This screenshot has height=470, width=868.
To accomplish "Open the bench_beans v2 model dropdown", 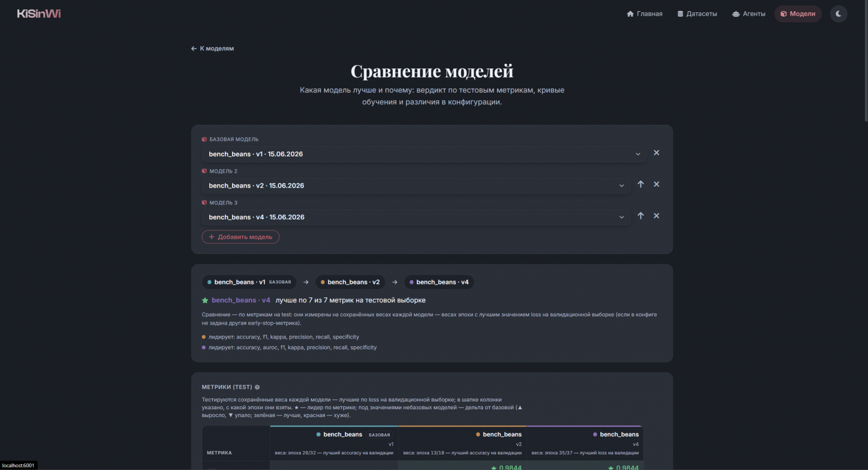I will click(x=416, y=185).
